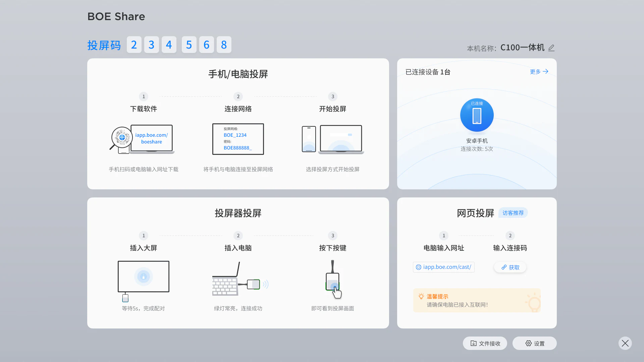Click the 输入连接码 step title

click(x=510, y=248)
